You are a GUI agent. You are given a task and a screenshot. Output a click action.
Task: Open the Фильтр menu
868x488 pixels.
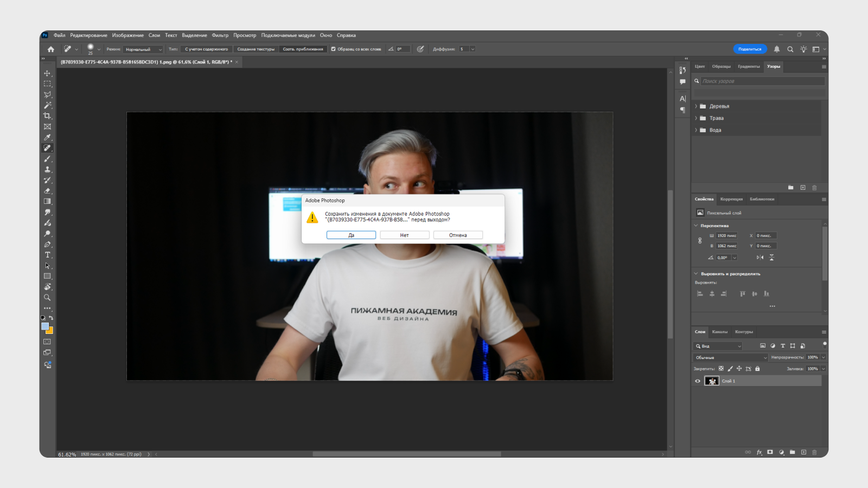220,35
